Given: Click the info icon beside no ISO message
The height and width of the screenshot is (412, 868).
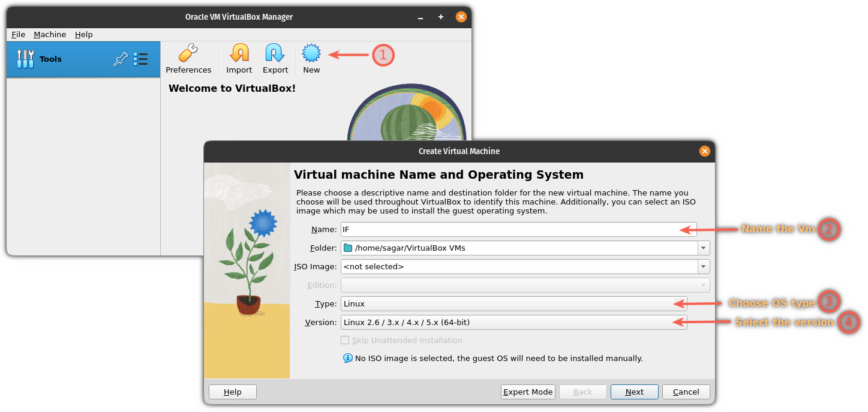Looking at the screenshot, I should coord(347,358).
